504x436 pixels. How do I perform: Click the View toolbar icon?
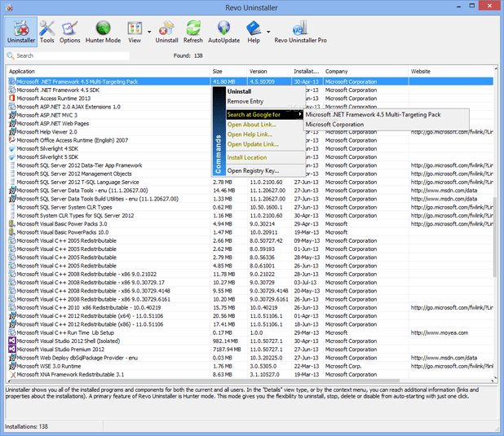(135, 32)
